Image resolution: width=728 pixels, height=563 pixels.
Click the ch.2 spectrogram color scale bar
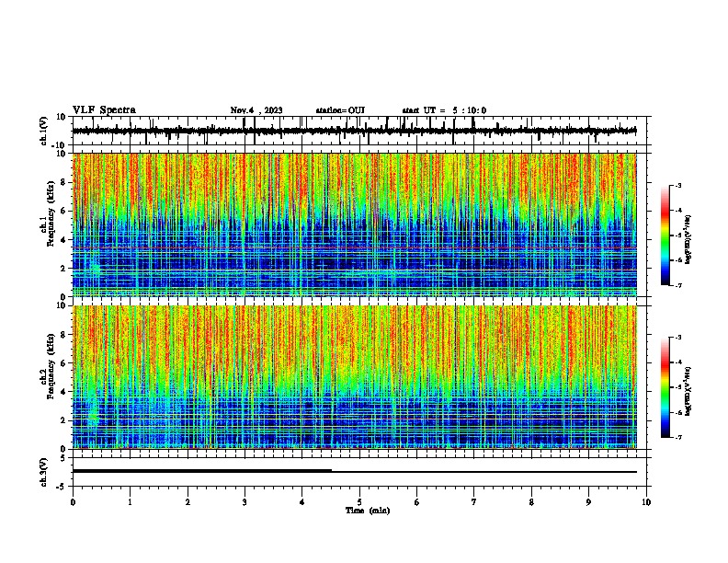(665, 387)
